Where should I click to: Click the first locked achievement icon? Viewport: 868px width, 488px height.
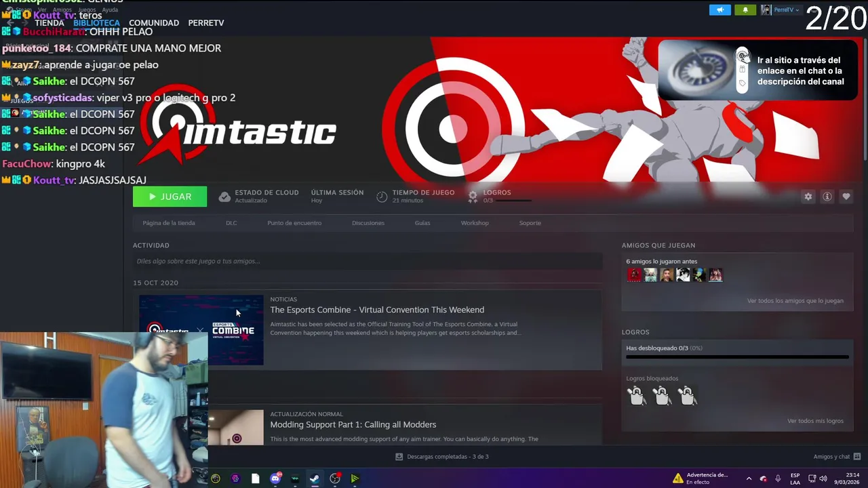click(637, 395)
